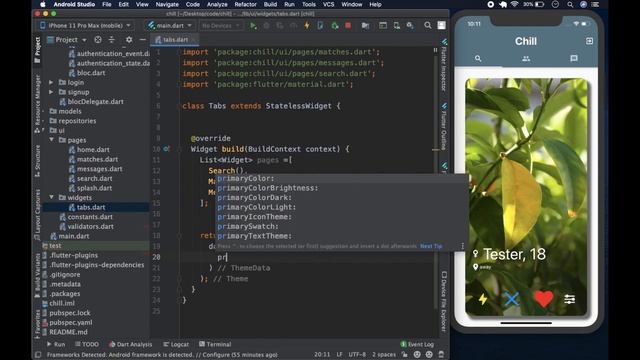Tap the filter sliders icon on profile card
640x360 pixels.
click(x=569, y=299)
